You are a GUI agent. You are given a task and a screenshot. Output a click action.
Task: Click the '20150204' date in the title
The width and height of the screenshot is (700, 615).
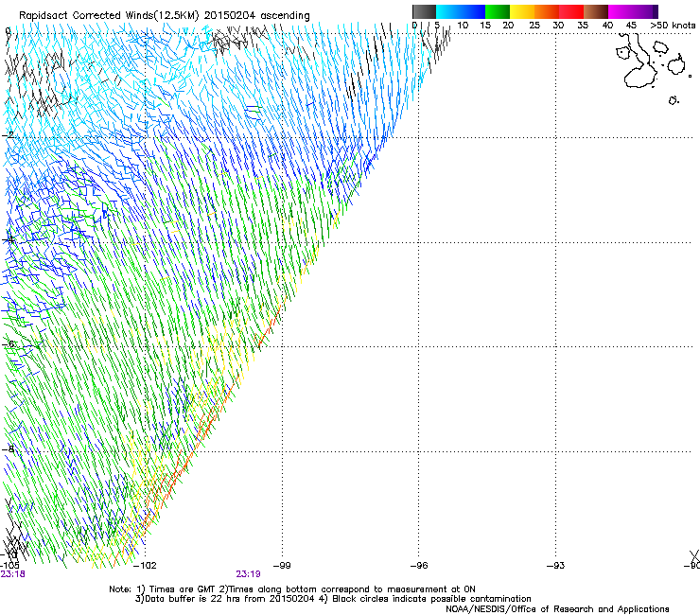230,16
